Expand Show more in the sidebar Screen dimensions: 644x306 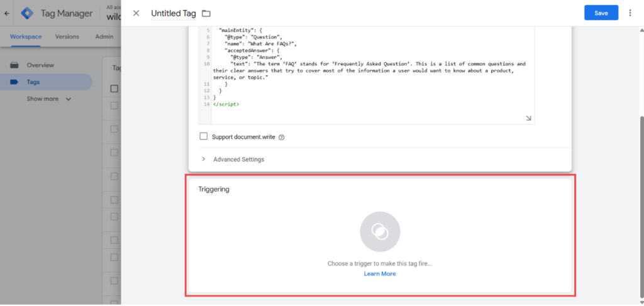pyautogui.click(x=49, y=99)
